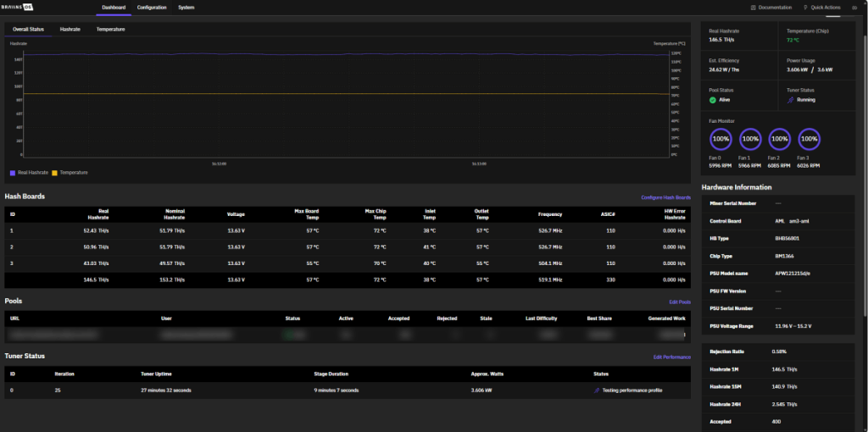Viewport: 868px width, 432px height.
Task: Click the 153.2 TH/s total nominal hashrate
Action: pyautogui.click(x=173, y=280)
